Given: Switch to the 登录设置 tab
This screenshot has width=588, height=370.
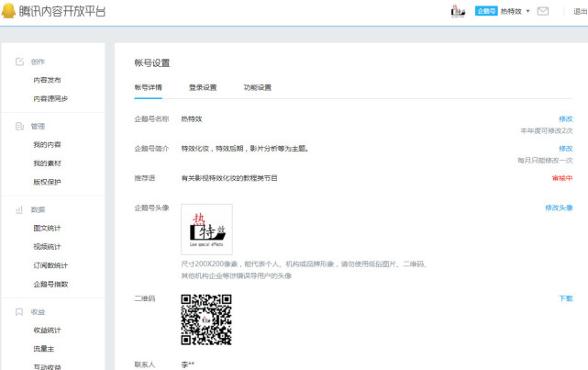Looking at the screenshot, I should click(x=203, y=87).
